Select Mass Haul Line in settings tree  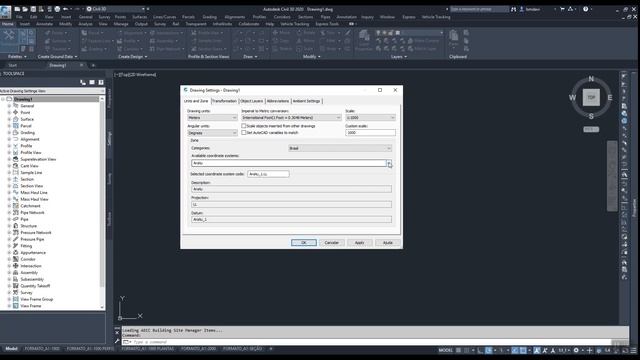(x=34, y=193)
